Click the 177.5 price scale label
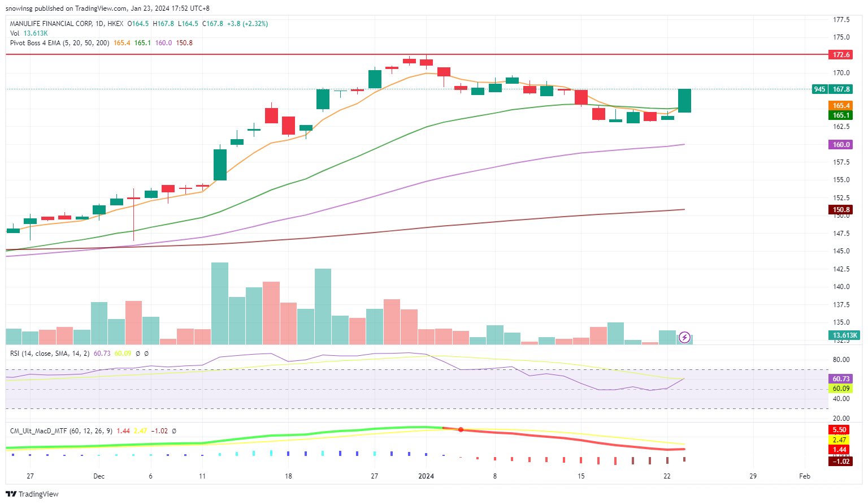This screenshot has height=504, width=868. (x=841, y=20)
